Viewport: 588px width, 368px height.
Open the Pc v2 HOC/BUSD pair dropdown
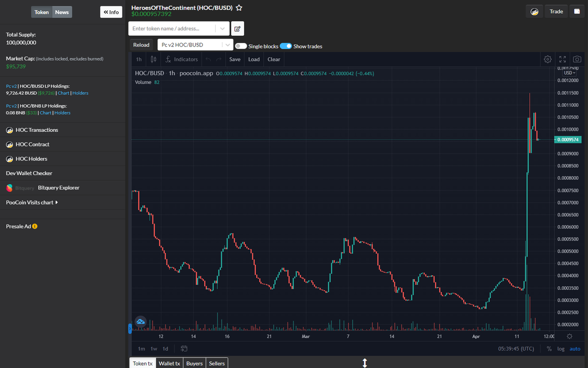(x=196, y=45)
